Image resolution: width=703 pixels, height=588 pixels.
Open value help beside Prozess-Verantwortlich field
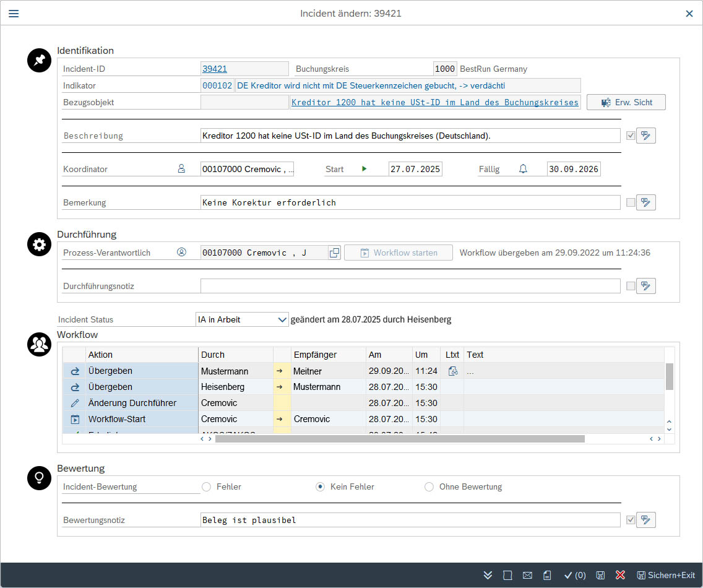[x=334, y=253]
